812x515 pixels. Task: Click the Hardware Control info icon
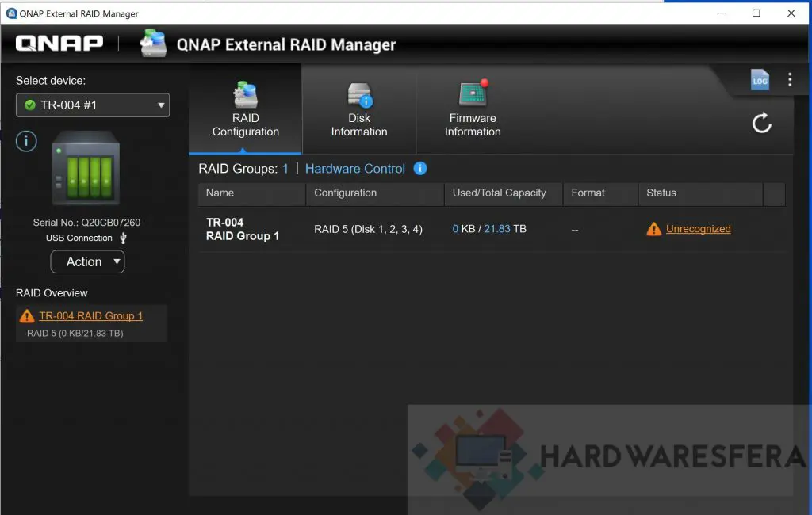tap(420, 168)
